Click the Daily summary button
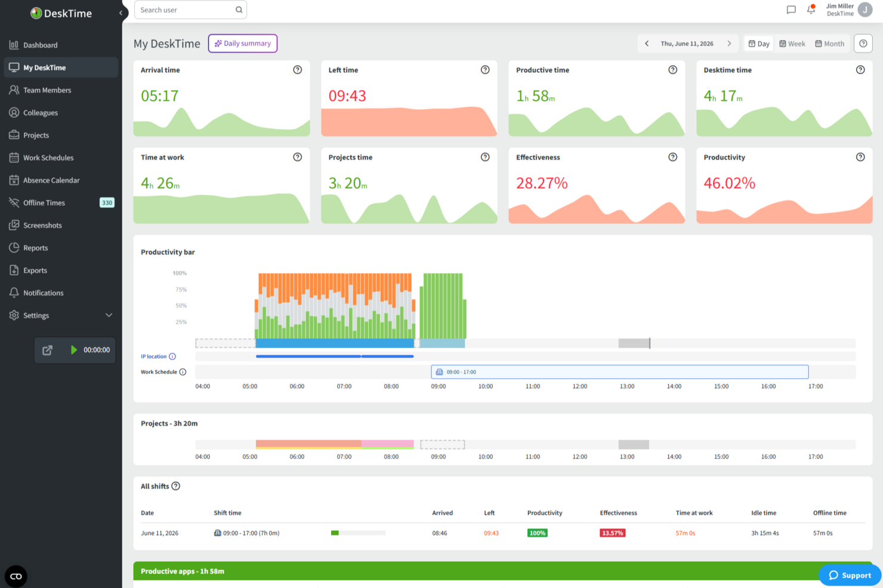Image resolution: width=883 pixels, height=588 pixels. 243,44
